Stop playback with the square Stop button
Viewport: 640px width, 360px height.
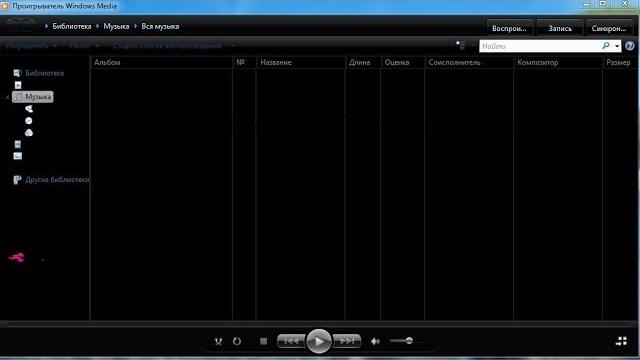click(x=263, y=341)
